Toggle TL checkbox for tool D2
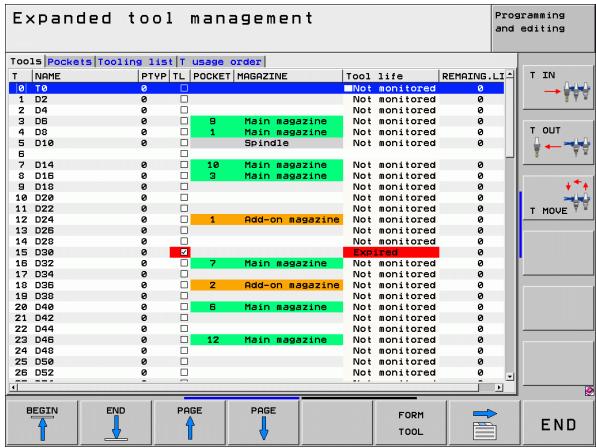 tap(184, 99)
